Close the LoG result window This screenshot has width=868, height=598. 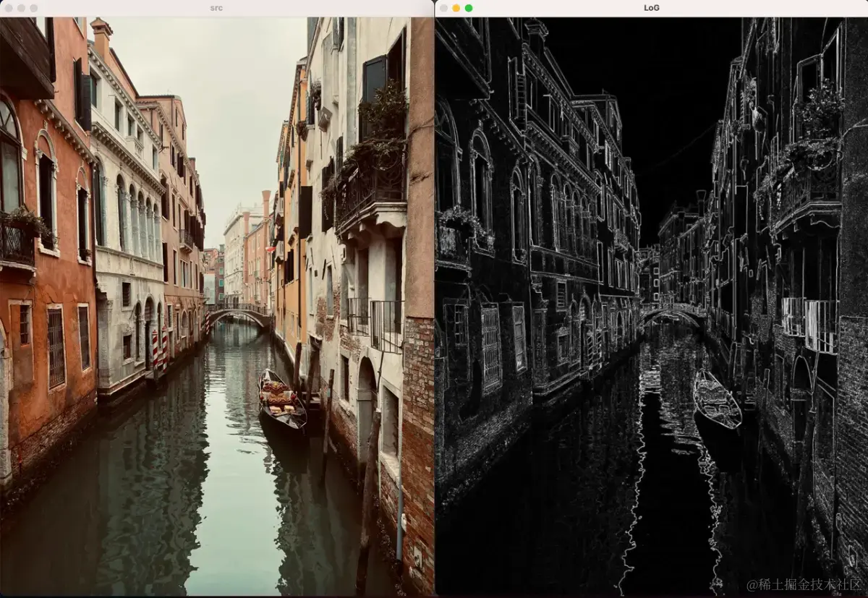tap(443, 7)
